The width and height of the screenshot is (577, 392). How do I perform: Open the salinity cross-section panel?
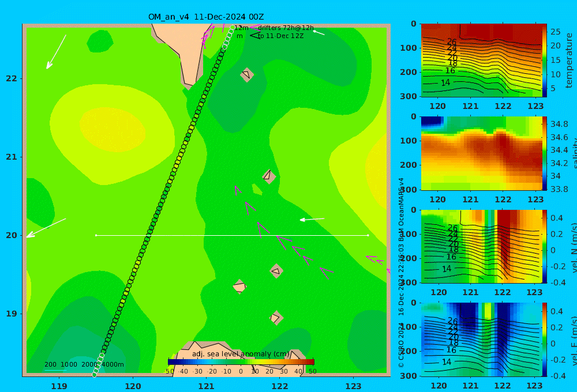tap(481, 153)
